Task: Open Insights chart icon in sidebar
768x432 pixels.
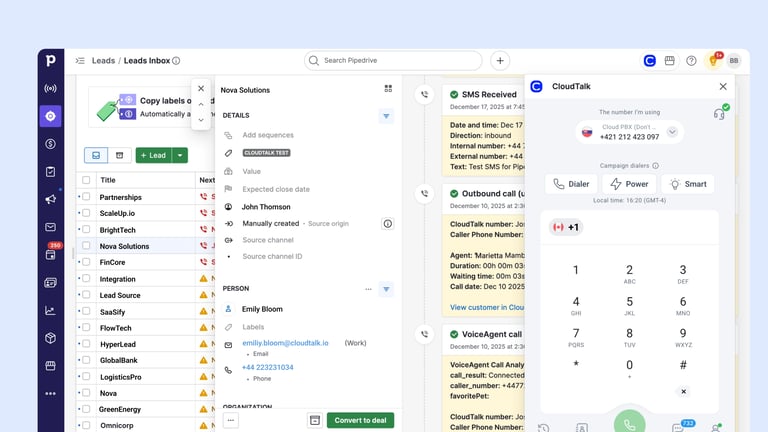Action: [50, 311]
